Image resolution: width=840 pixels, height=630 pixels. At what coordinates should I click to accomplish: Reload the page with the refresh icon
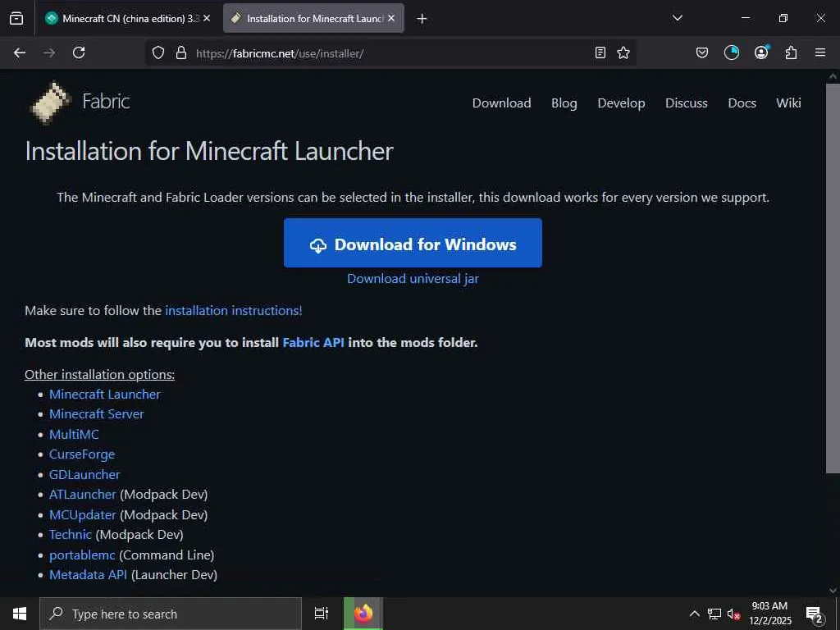tap(79, 52)
